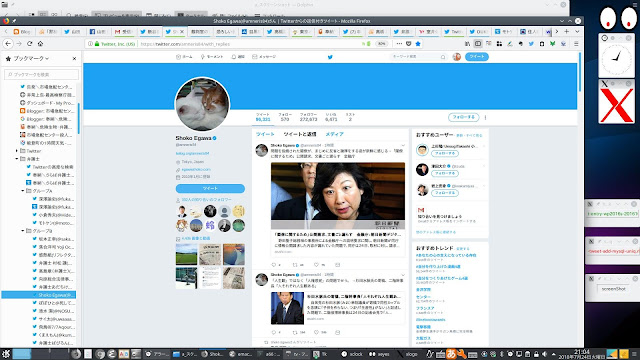Open Twitter notifications bell link
This screenshot has width=640, height=360.
click(238, 57)
